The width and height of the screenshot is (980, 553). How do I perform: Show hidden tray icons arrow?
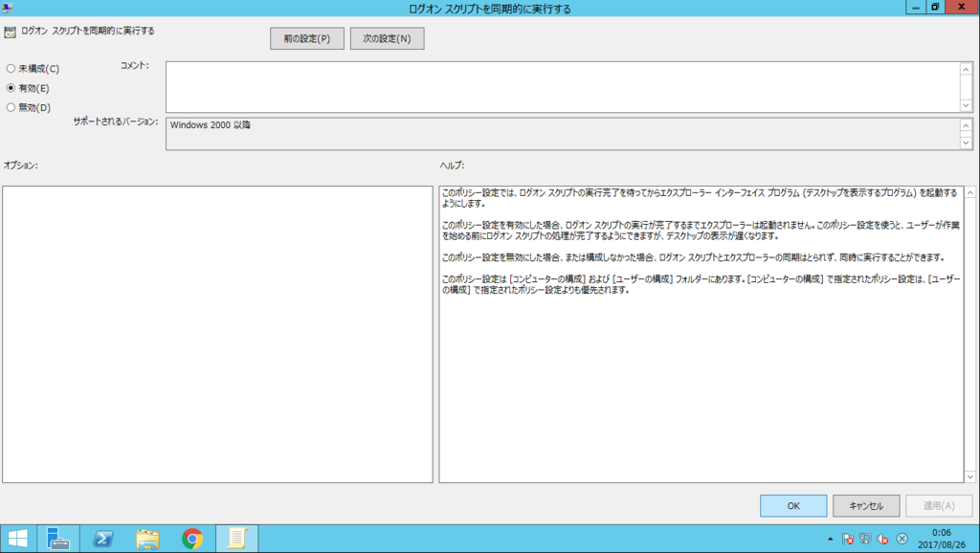pyautogui.click(x=830, y=539)
